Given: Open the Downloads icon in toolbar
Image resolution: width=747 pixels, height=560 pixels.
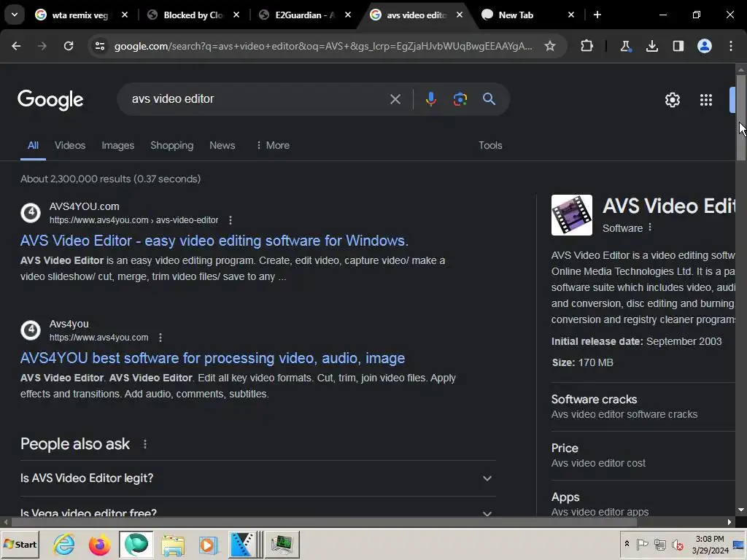Looking at the screenshot, I should [x=651, y=46].
